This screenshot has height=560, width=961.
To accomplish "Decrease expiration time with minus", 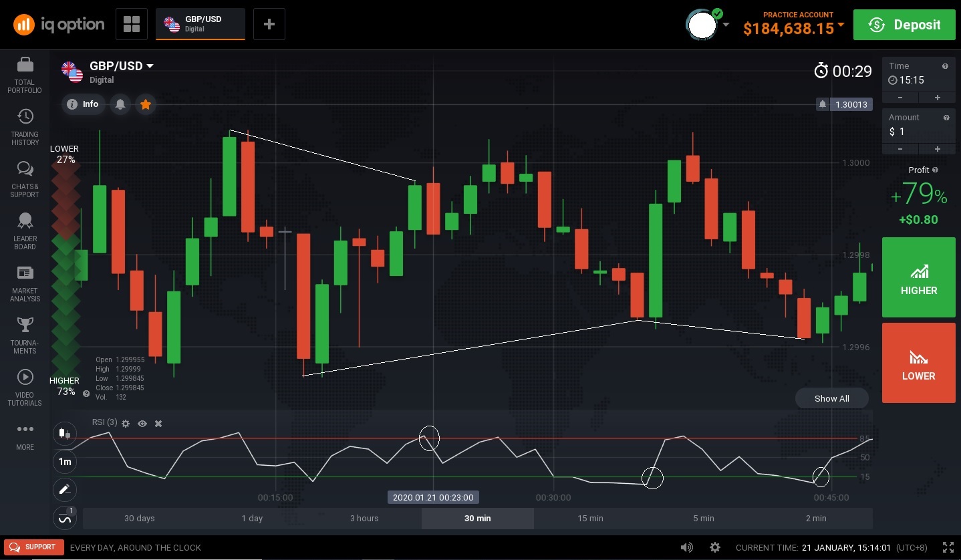I will pos(900,98).
